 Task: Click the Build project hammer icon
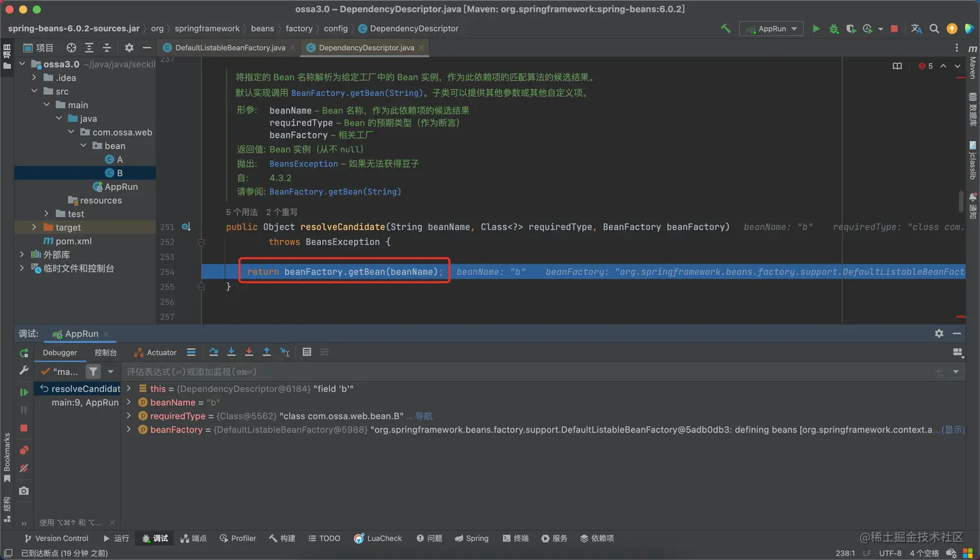(725, 29)
